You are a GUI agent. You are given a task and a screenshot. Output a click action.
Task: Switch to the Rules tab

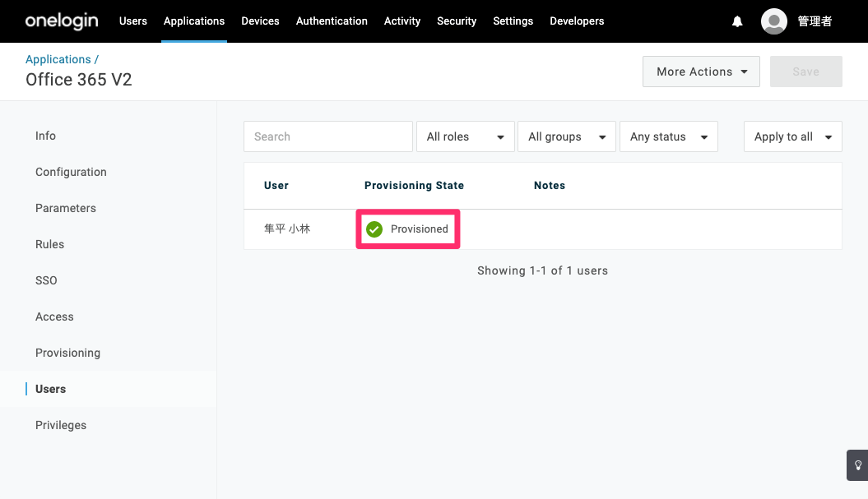[50, 244]
